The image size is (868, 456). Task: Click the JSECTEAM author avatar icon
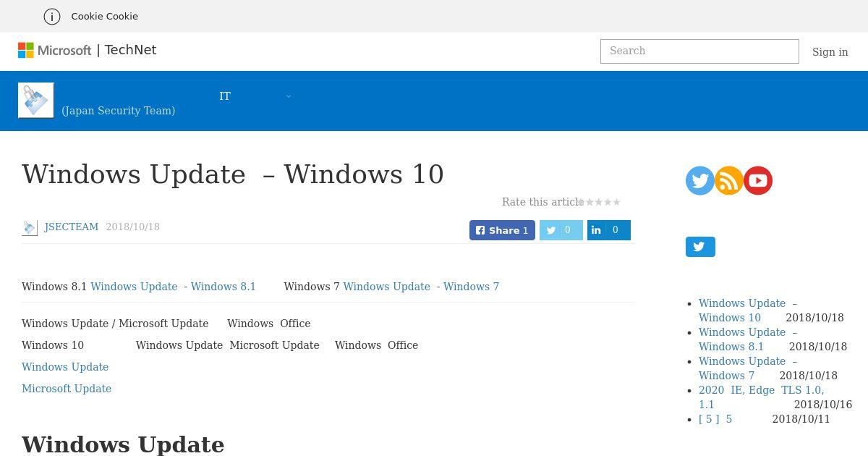tap(30, 227)
